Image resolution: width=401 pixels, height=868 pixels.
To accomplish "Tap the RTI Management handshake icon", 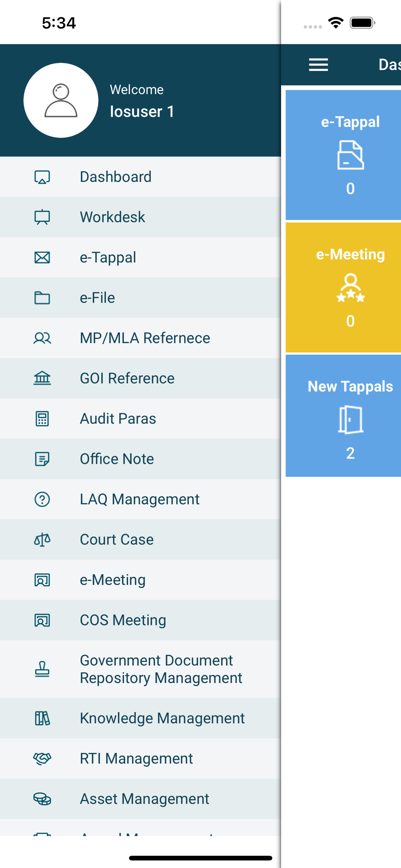I will click(x=42, y=758).
